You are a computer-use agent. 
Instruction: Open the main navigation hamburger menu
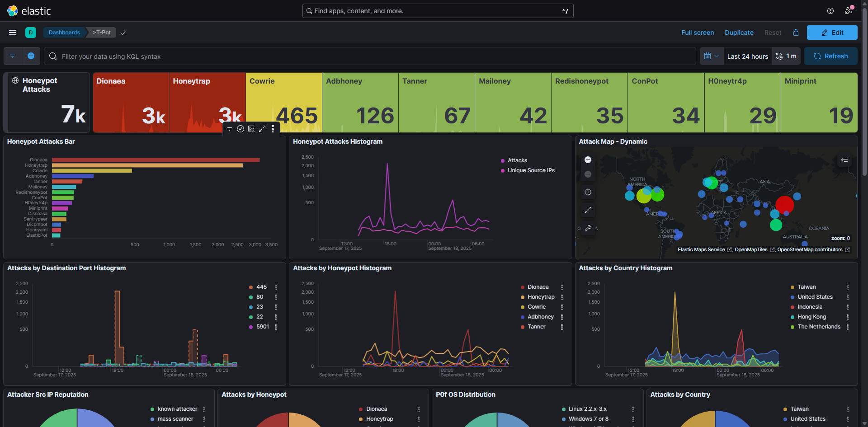click(13, 33)
